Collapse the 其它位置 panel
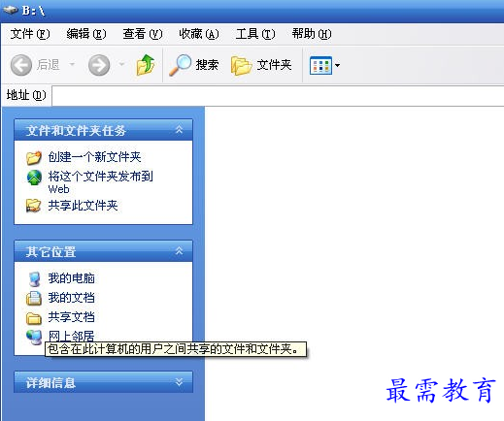 [x=179, y=251]
